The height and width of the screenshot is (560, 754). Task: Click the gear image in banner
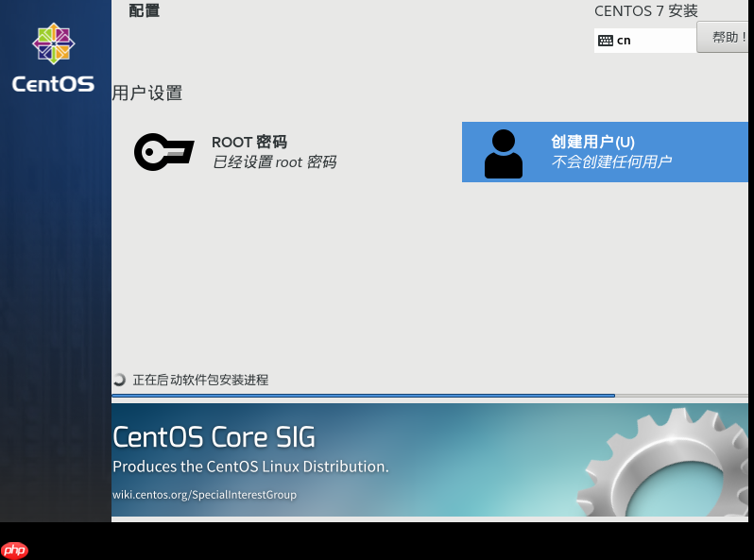point(662,462)
